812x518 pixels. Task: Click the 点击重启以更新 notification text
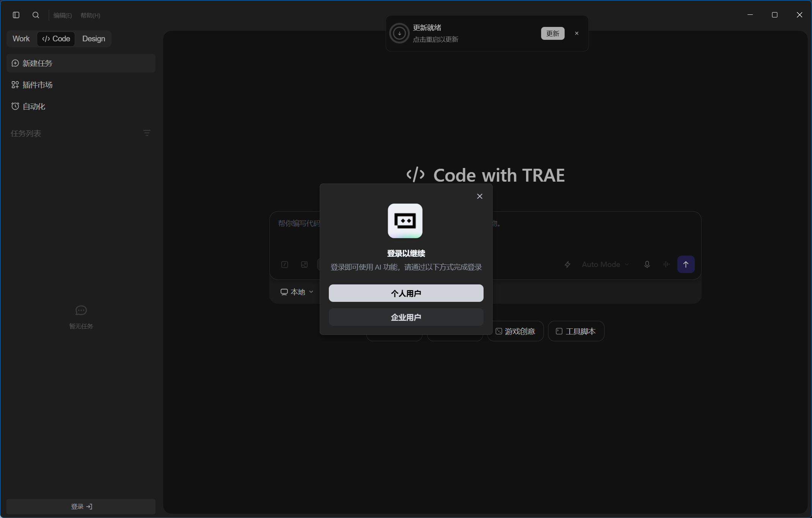click(x=435, y=39)
